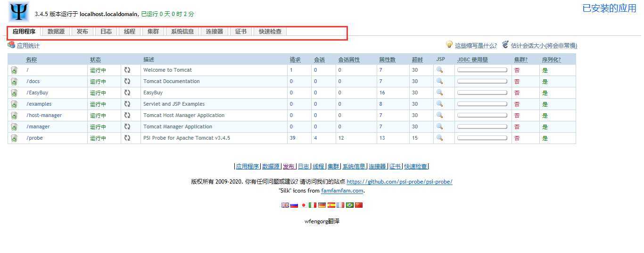Switch language with the UK flag

[285, 205]
